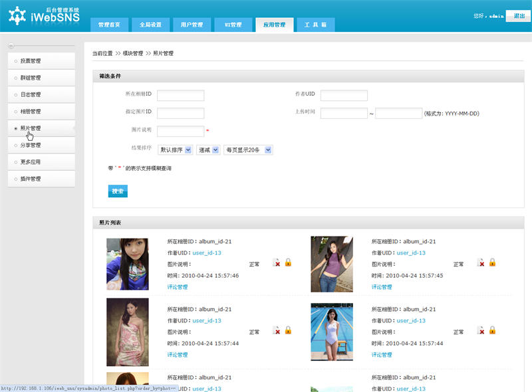Open the thumbnail of woman in pink dress

(x=128, y=332)
